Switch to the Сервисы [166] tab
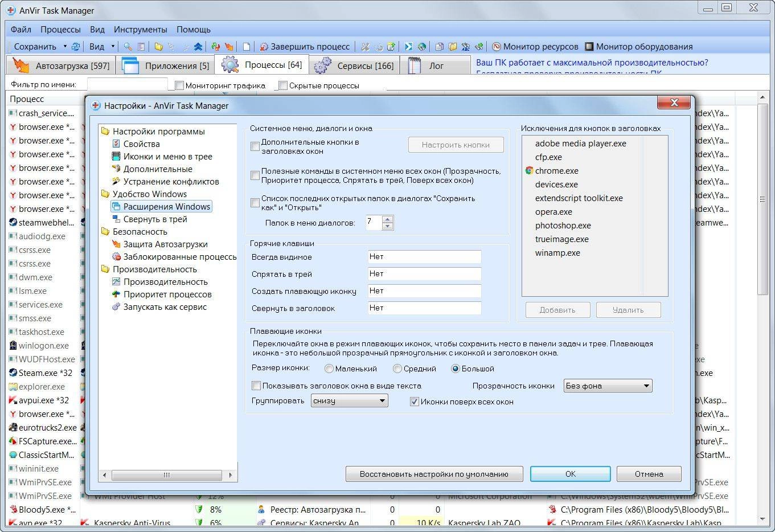775x532 pixels. (x=354, y=66)
